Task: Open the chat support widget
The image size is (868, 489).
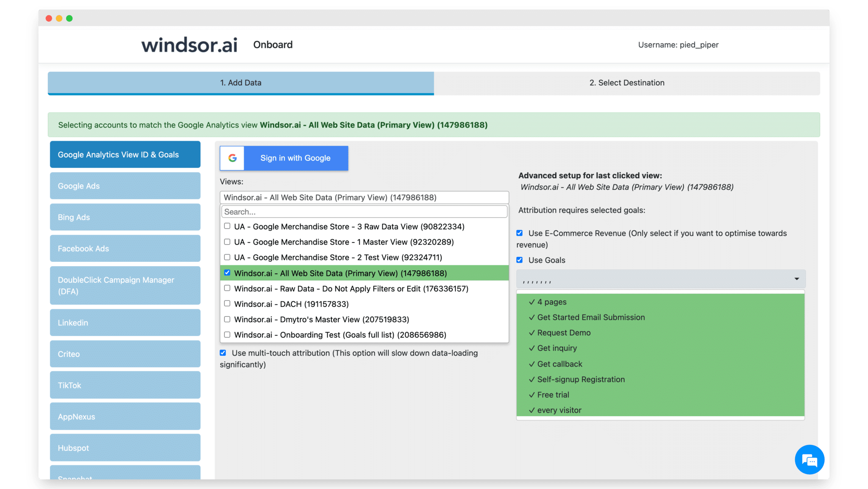Action: click(810, 459)
